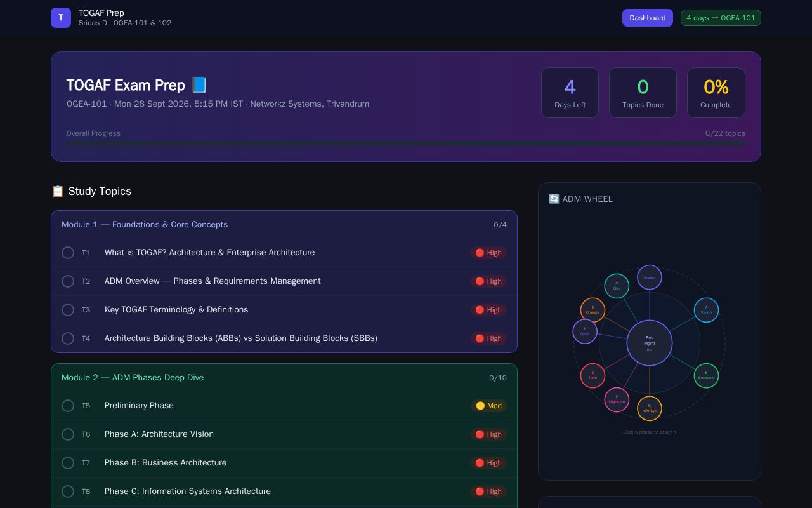Click the High priority tag on T4
Viewport: 812px width, 508px height.
click(488, 338)
